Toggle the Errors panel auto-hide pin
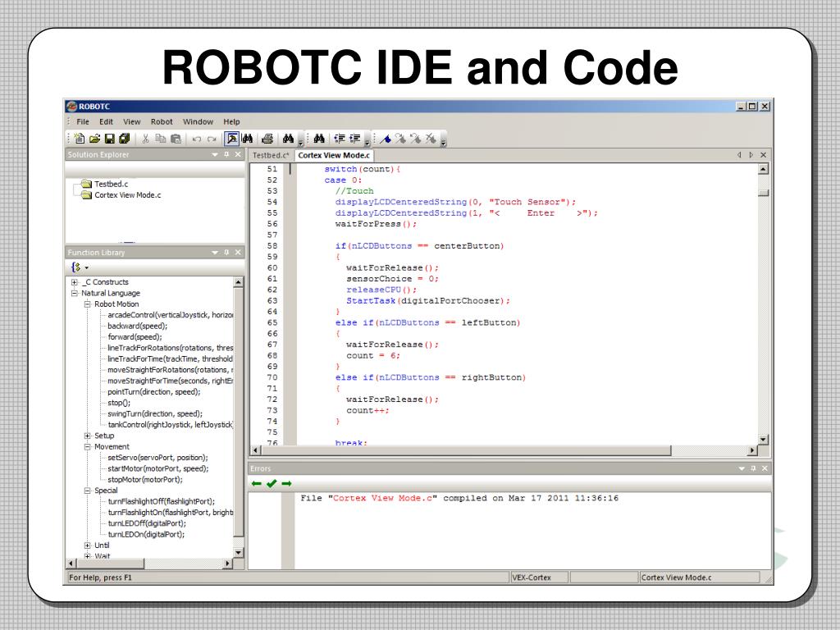This screenshot has height=630, width=840. click(x=753, y=468)
